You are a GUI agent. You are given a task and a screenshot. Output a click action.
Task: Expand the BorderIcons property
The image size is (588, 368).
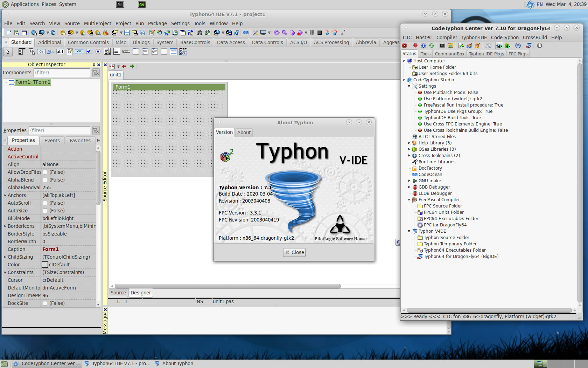pyautogui.click(x=5, y=226)
